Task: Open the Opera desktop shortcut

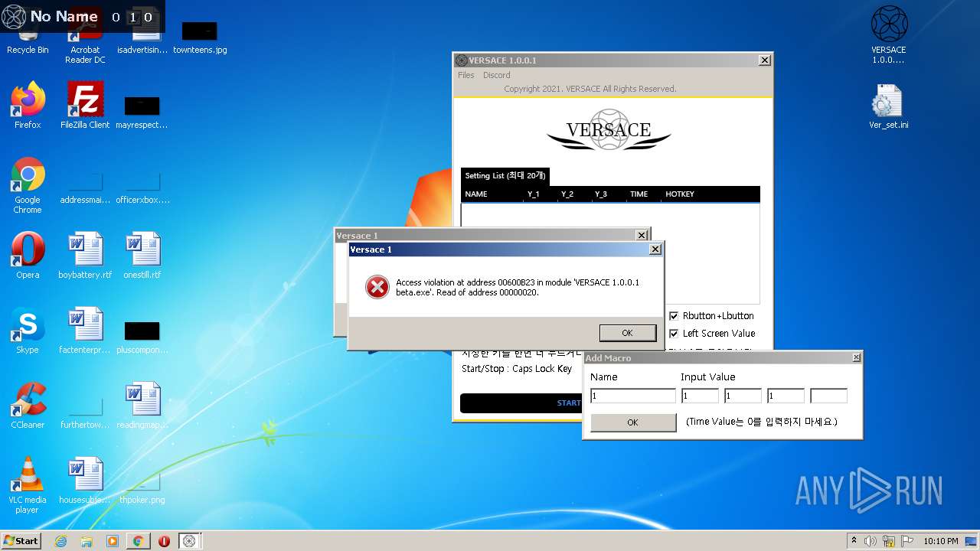Action: 28,256
